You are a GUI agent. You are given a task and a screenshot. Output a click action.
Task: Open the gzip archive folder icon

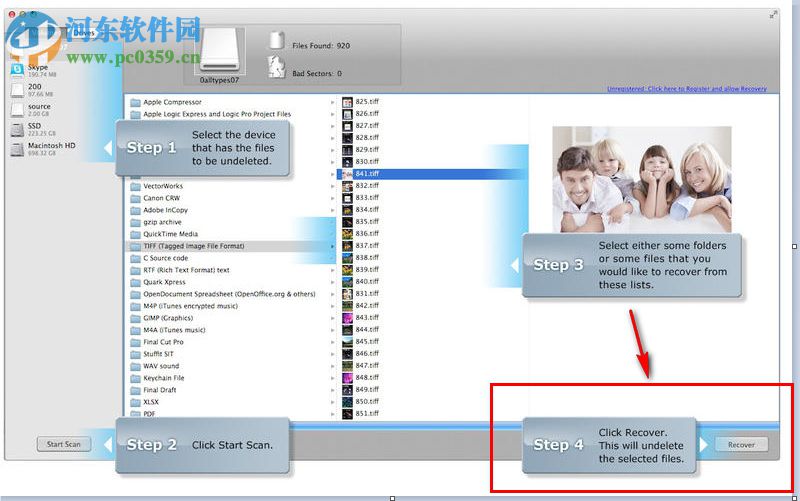coord(135,222)
